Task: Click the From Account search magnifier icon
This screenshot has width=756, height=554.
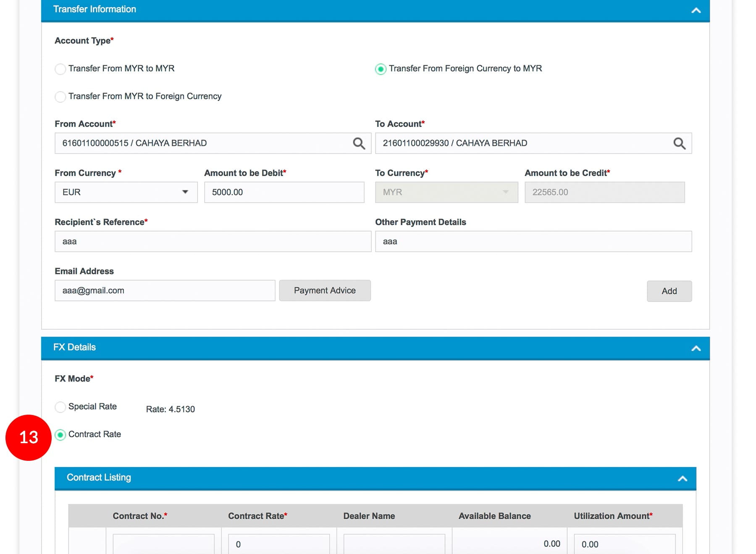Action: point(359,144)
